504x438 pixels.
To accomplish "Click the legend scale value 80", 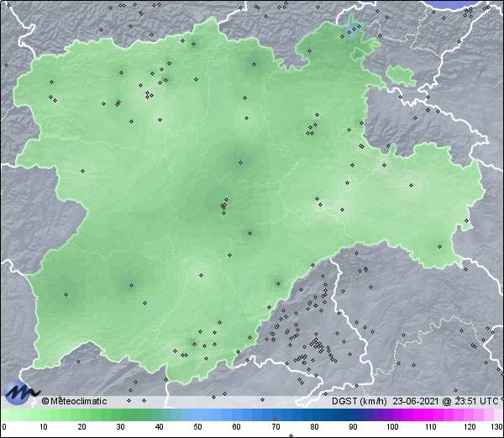I will [x=314, y=427].
